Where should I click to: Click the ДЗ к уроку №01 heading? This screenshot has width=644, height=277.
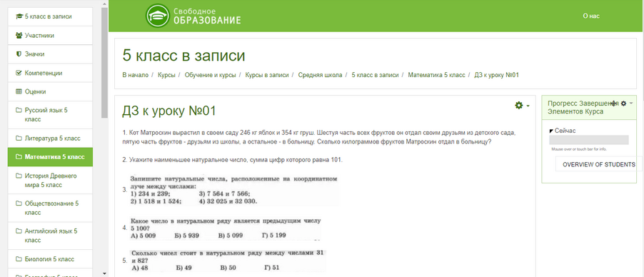[x=169, y=111]
